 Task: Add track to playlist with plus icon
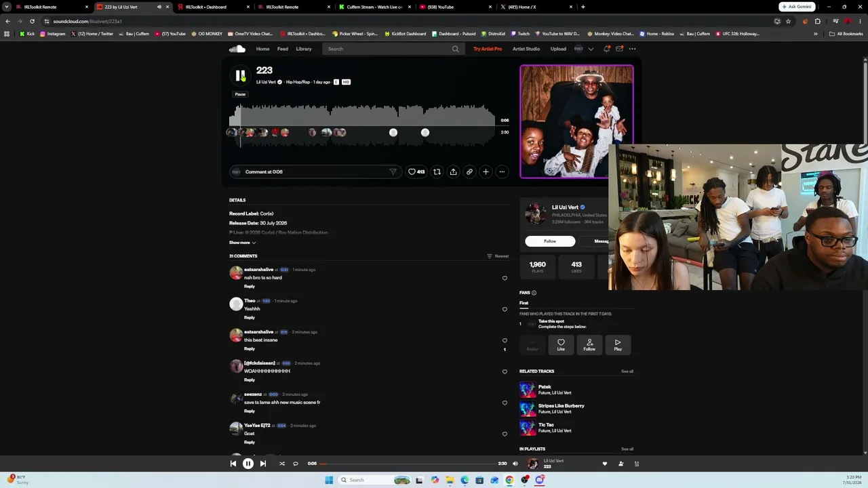(x=486, y=171)
